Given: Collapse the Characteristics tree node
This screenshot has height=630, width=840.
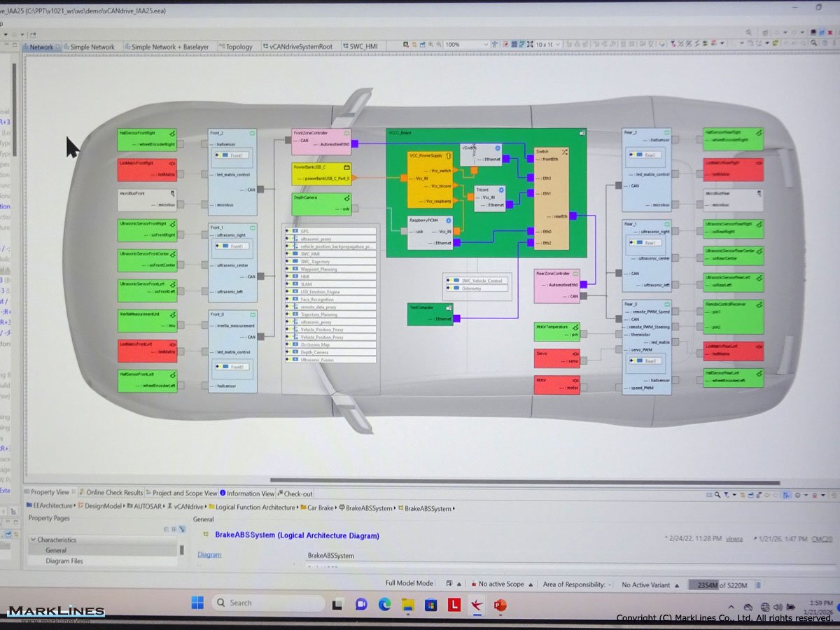Looking at the screenshot, I should [x=33, y=540].
